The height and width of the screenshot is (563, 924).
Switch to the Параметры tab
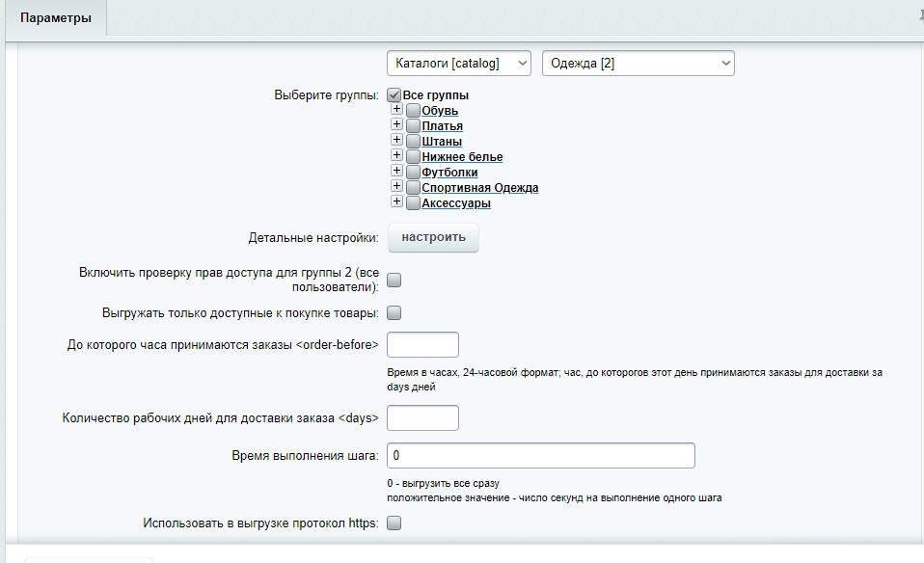click(55, 17)
